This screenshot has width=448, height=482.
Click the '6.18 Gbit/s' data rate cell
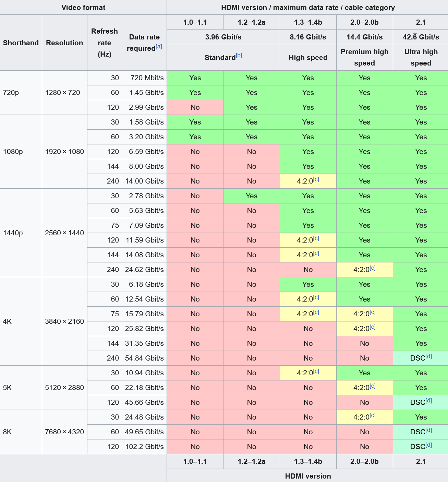point(144,284)
